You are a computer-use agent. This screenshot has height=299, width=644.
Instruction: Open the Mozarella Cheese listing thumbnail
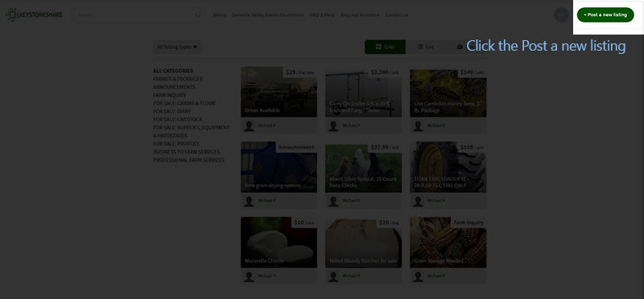click(279, 243)
